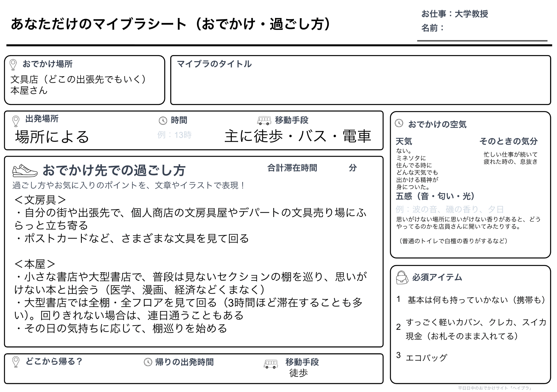Click the backpack icon next to 必須アイテム
557x392 pixels.
point(402,277)
